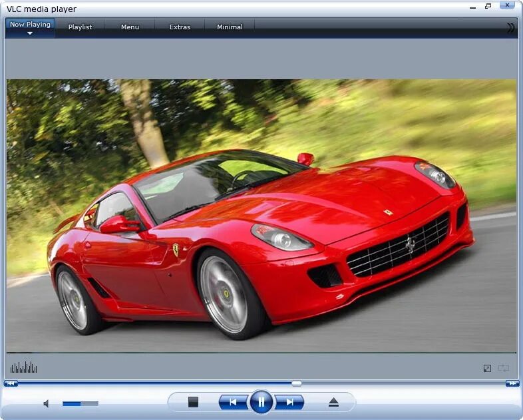Expand the Now Playing dropdown arrow

(30, 33)
